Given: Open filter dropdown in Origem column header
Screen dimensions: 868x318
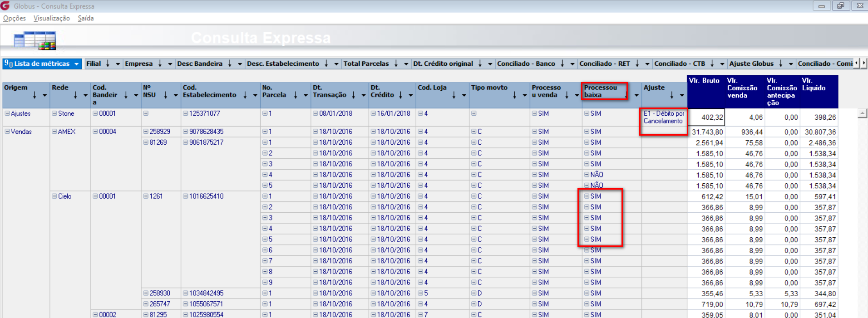Looking at the screenshot, I should tap(44, 96).
